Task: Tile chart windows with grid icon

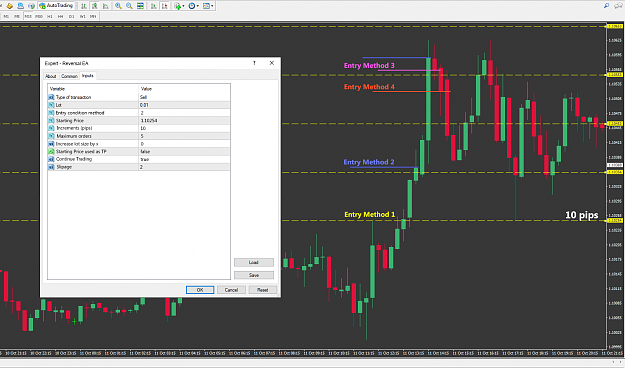Action: tap(140, 6)
